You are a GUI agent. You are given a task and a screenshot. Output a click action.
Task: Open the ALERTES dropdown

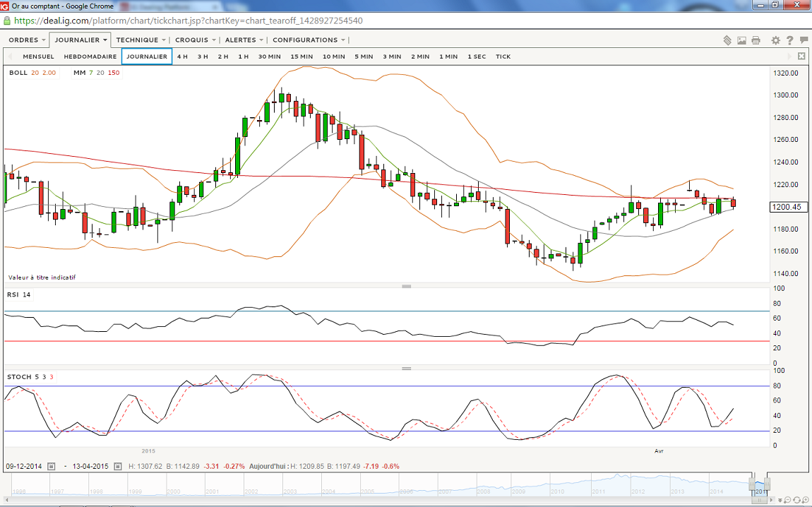pyautogui.click(x=244, y=40)
